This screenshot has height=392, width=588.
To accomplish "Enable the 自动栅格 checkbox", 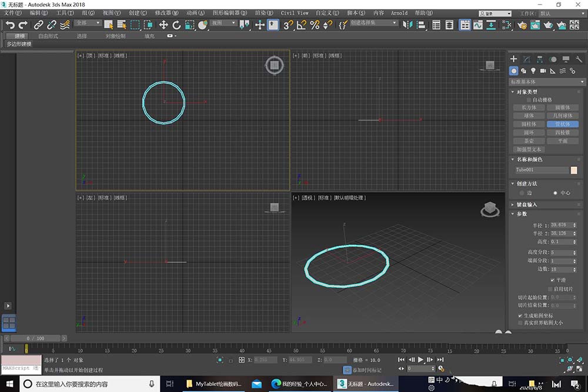I will [529, 100].
